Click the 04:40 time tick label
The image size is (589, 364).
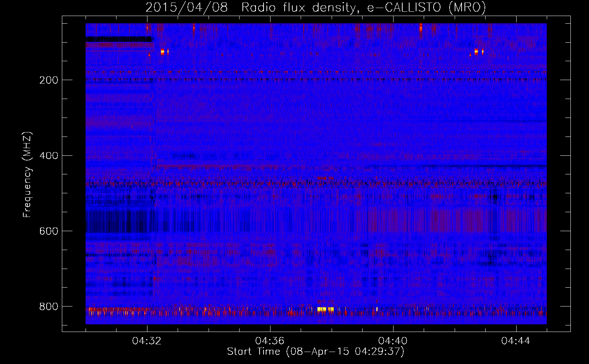[x=393, y=341]
